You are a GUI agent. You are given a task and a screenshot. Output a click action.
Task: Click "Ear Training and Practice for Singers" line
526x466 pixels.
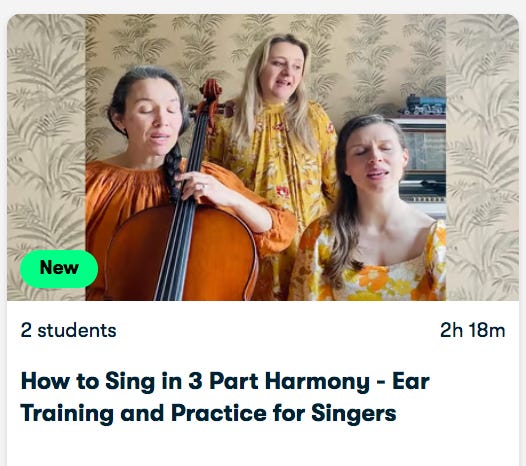tap(208, 413)
